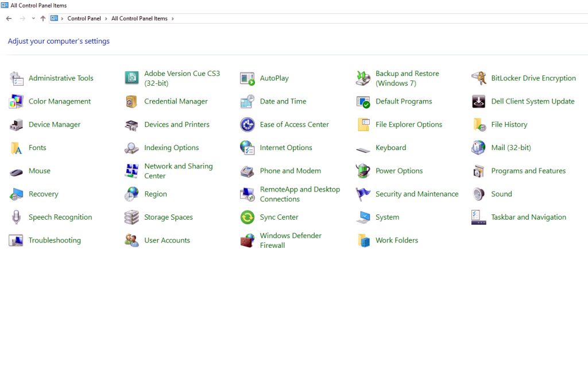This screenshot has width=588, height=372.
Task: Expand the chevron after Control Panel breadcrumb
Action: [106, 18]
